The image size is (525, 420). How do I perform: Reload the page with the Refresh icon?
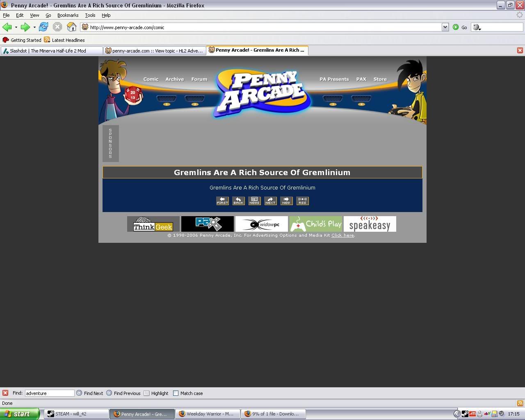tap(43, 27)
